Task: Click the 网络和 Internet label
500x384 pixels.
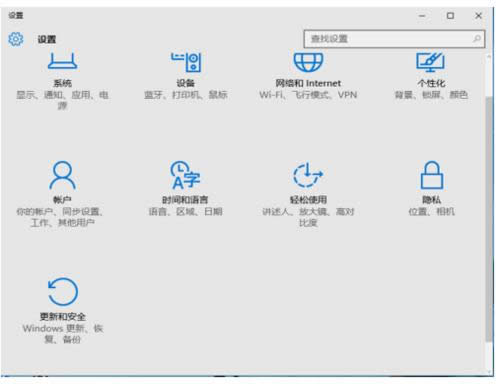Action: 308,83
